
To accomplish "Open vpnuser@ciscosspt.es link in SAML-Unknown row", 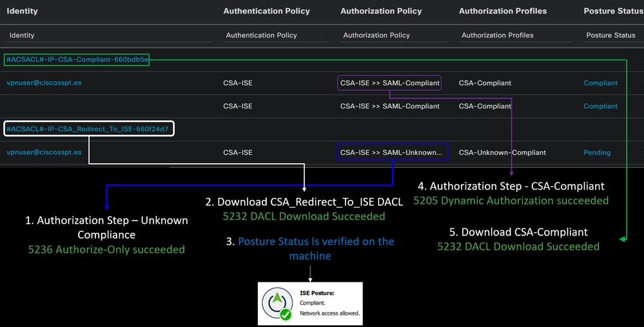I will pyautogui.click(x=44, y=152).
